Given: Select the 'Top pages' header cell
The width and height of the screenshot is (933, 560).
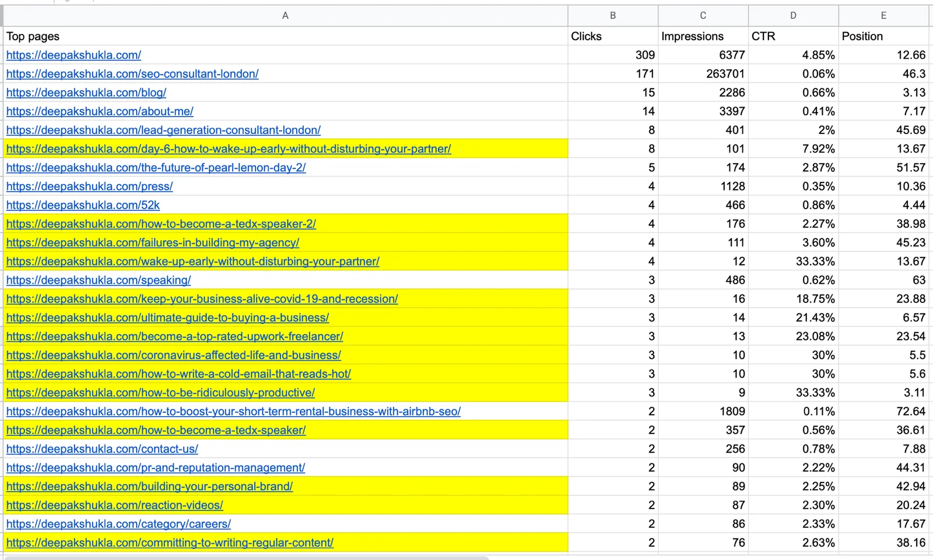Looking at the screenshot, I should coord(285,36).
